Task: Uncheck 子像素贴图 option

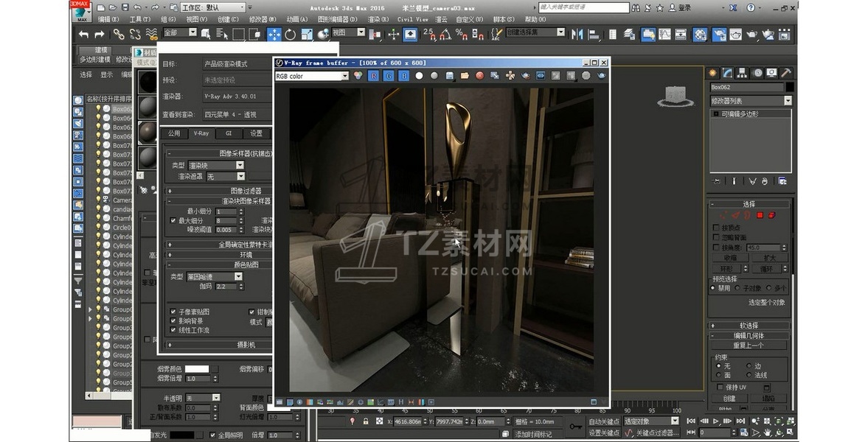Action: (173, 312)
